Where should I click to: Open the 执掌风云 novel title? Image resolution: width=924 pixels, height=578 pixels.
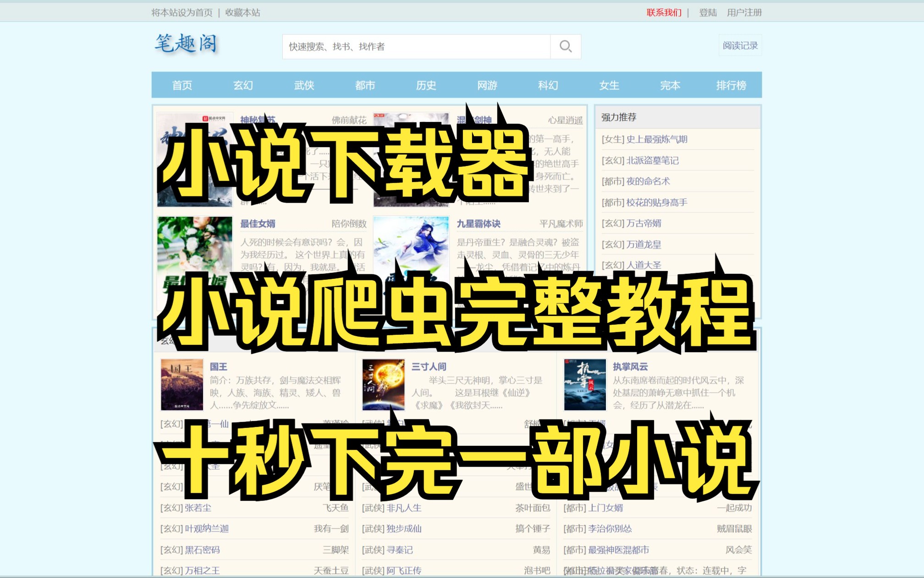[630, 367]
